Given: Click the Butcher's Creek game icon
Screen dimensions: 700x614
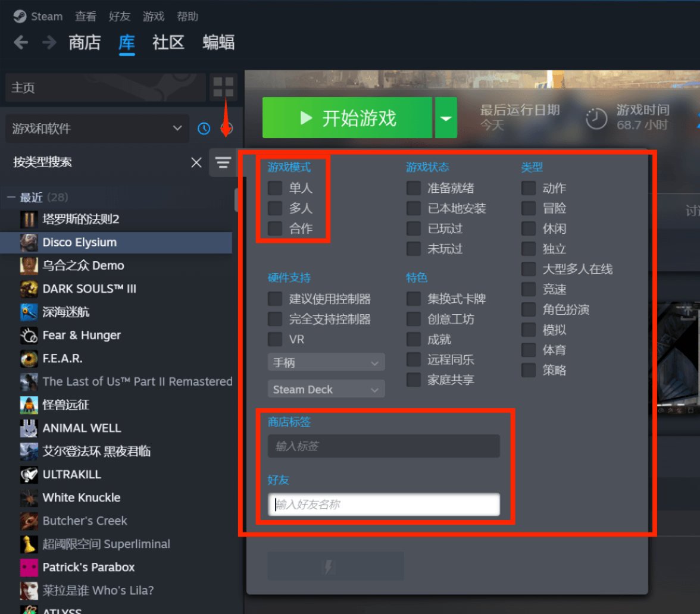Looking at the screenshot, I should (x=29, y=521).
